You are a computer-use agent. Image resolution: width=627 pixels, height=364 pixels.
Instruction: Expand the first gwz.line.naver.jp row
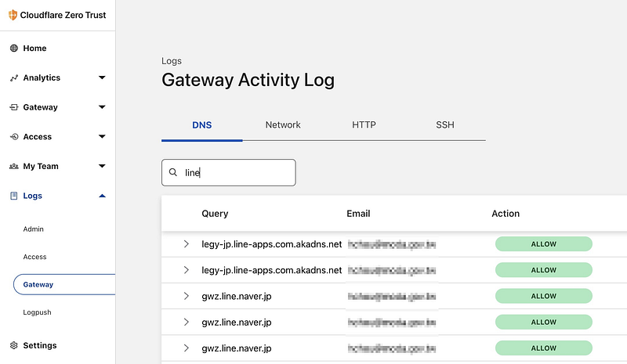coord(186,296)
